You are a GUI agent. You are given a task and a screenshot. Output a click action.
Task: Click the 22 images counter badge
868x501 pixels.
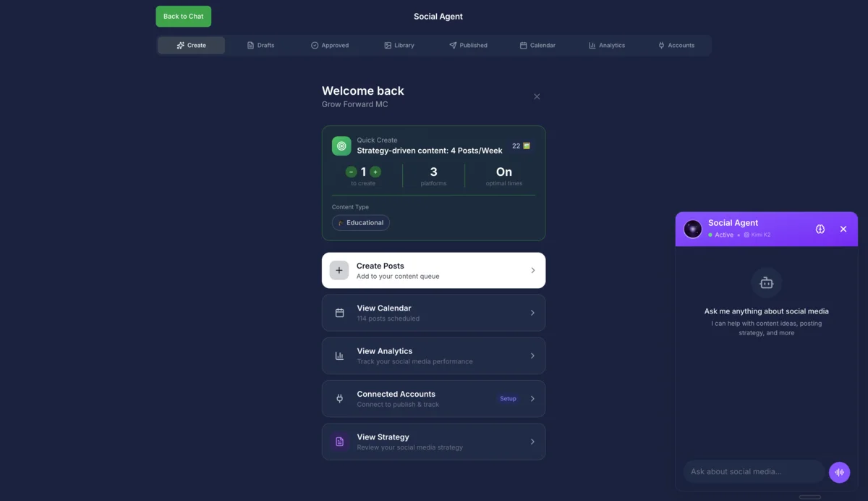click(521, 146)
